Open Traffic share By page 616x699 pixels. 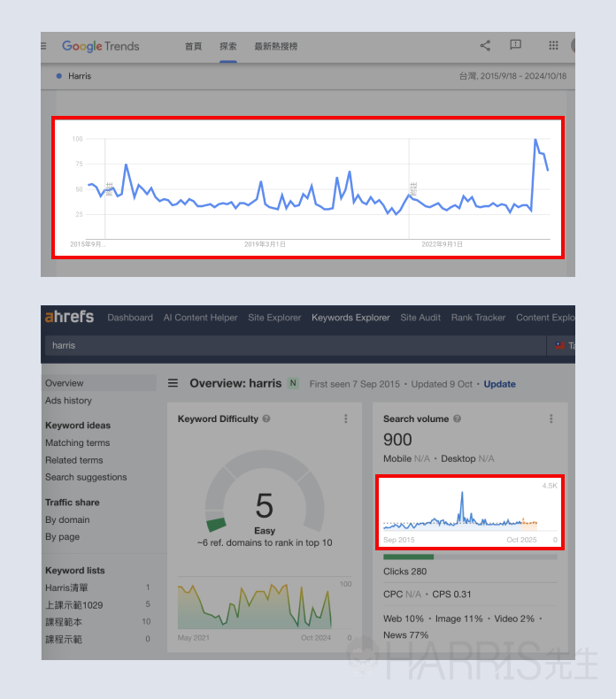(62, 537)
